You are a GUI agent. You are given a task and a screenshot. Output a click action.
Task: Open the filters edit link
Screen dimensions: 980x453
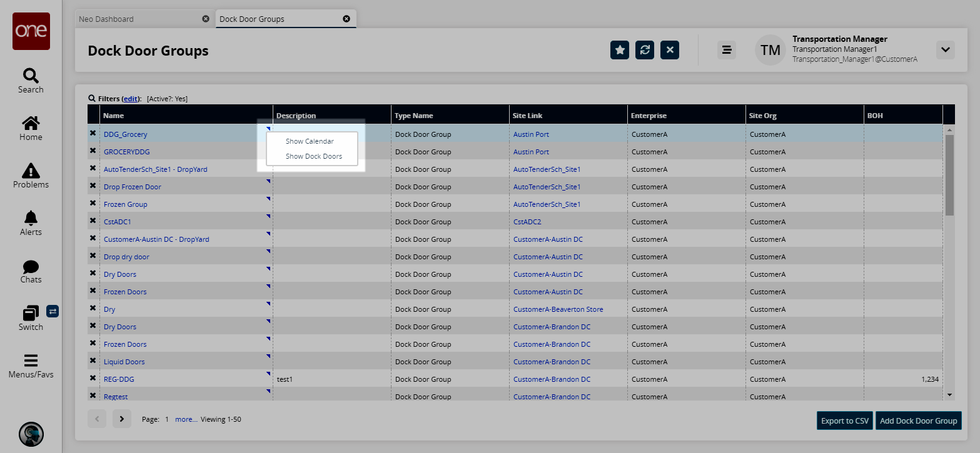pyautogui.click(x=131, y=99)
